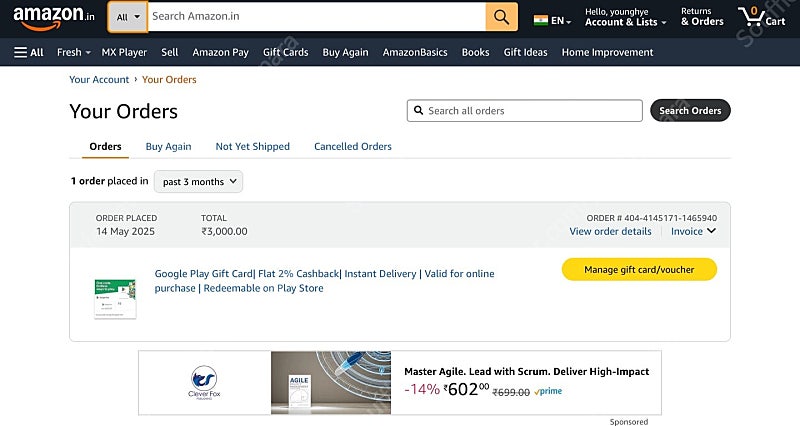Click the Clever Fox ad logo

204,382
